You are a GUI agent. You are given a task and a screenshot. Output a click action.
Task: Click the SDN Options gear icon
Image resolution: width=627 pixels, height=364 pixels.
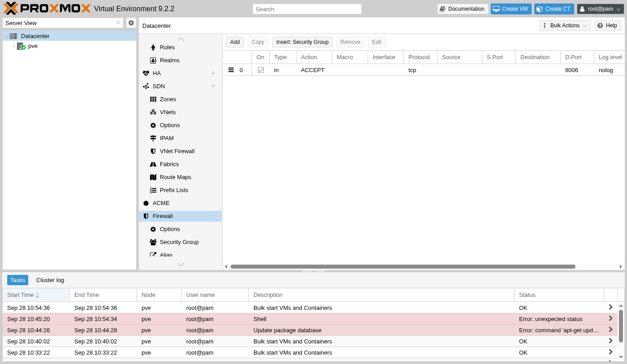[153, 125]
